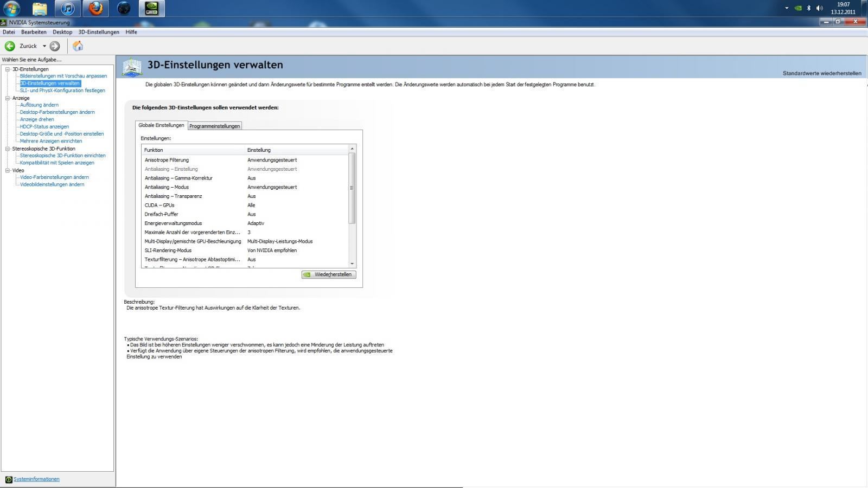Open the Desktop menu
868x488 pixels.
(62, 32)
